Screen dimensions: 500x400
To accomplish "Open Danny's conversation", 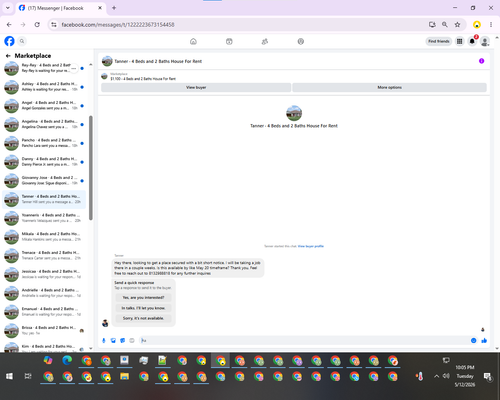I will tap(44, 162).
